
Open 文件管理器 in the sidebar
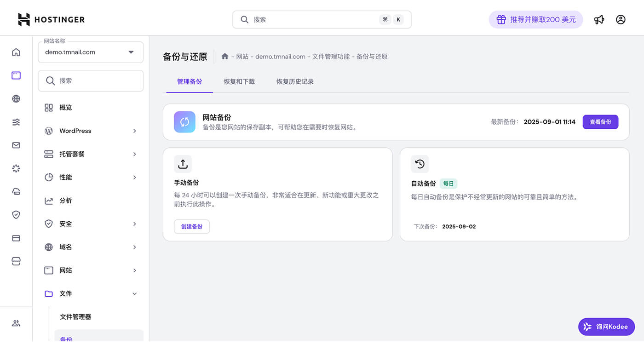tap(75, 317)
